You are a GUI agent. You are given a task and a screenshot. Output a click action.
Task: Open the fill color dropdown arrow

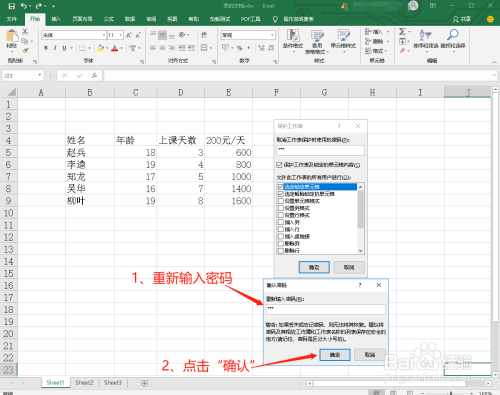click(107, 48)
